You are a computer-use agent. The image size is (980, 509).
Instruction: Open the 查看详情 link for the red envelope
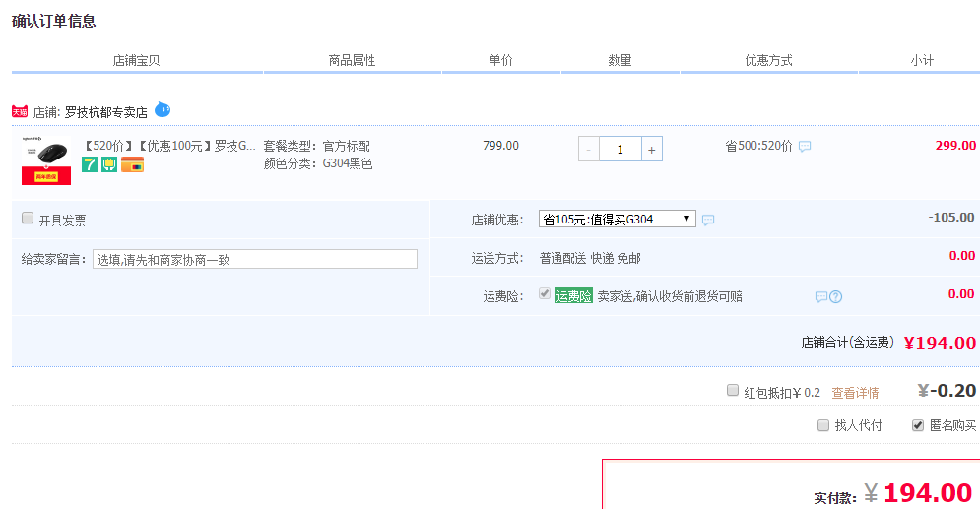point(855,393)
